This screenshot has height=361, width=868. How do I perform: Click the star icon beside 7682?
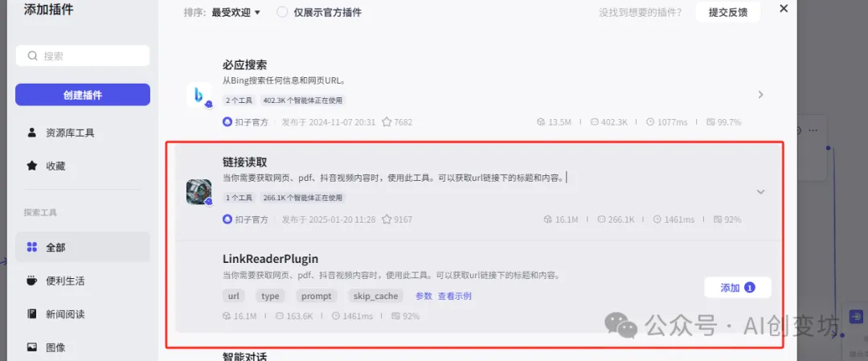[387, 122]
